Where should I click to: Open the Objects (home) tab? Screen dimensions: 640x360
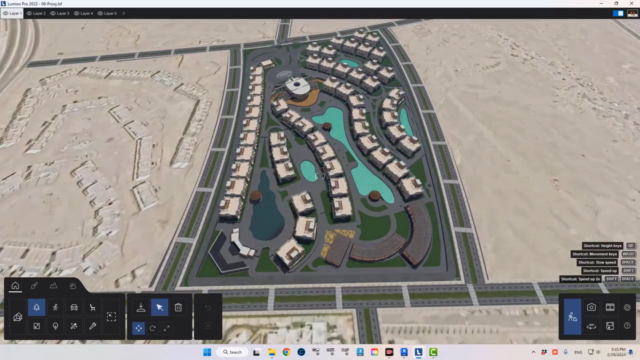click(15, 285)
